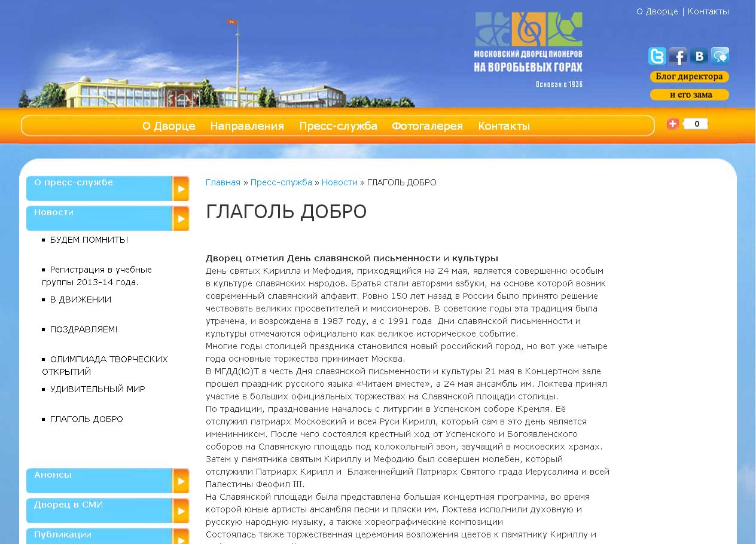
Task: Open sidebar news item ГЛАГОЛЬ ДОБРО
Action: [x=87, y=419]
